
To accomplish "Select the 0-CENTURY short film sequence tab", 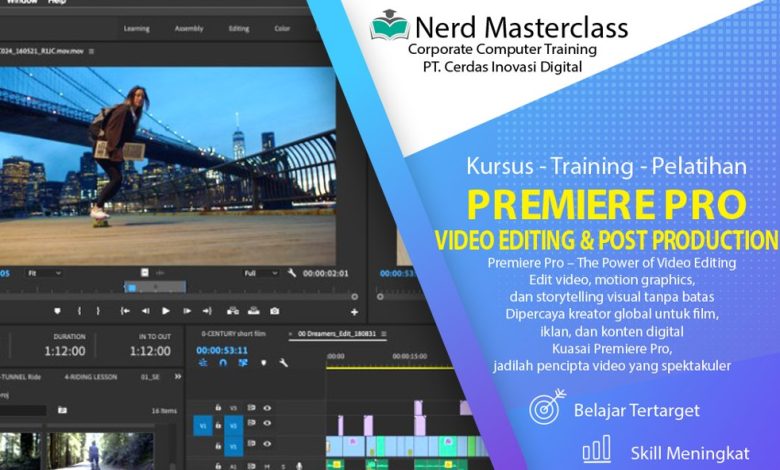I will 234,333.
